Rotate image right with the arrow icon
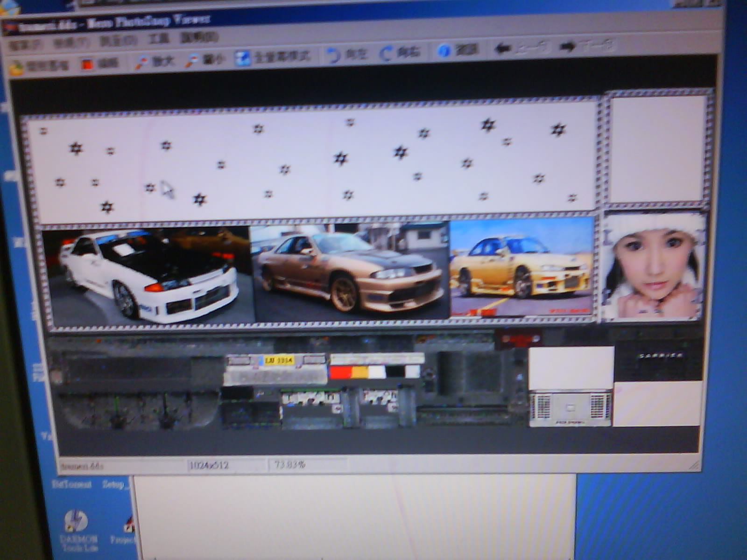 [386, 53]
